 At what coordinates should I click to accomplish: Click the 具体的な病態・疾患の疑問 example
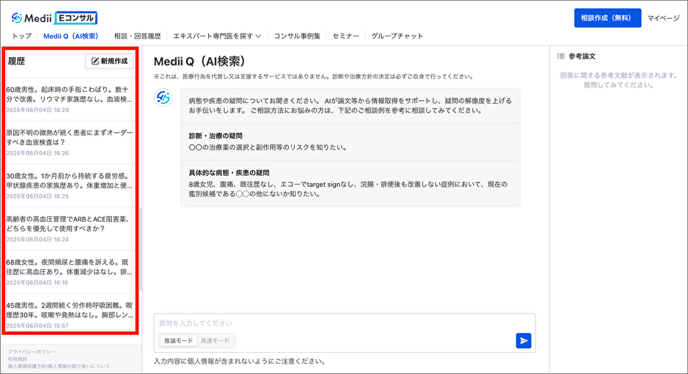(x=350, y=183)
